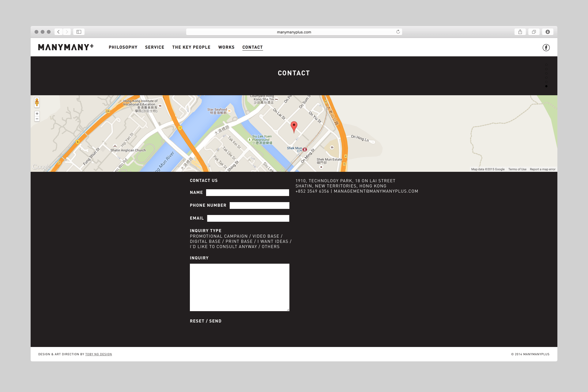Viewport: 588px width, 392px height.
Task: Click the Shek Mun MTR station icon
Action: (x=305, y=149)
